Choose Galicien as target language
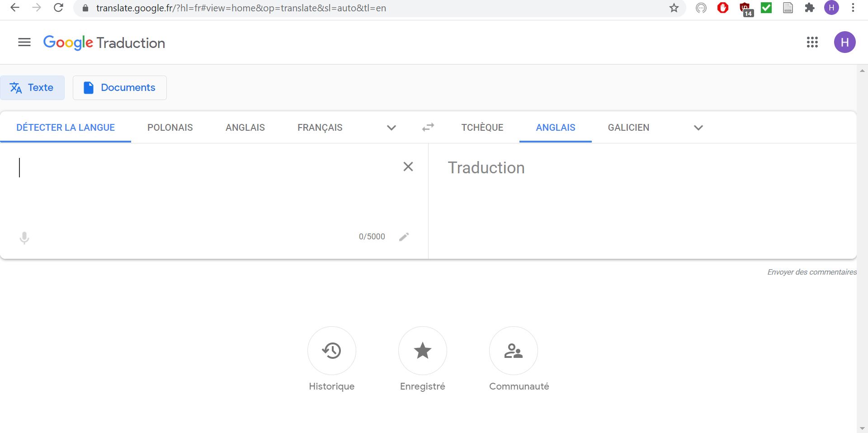Viewport: 868px width, 433px height. 628,128
